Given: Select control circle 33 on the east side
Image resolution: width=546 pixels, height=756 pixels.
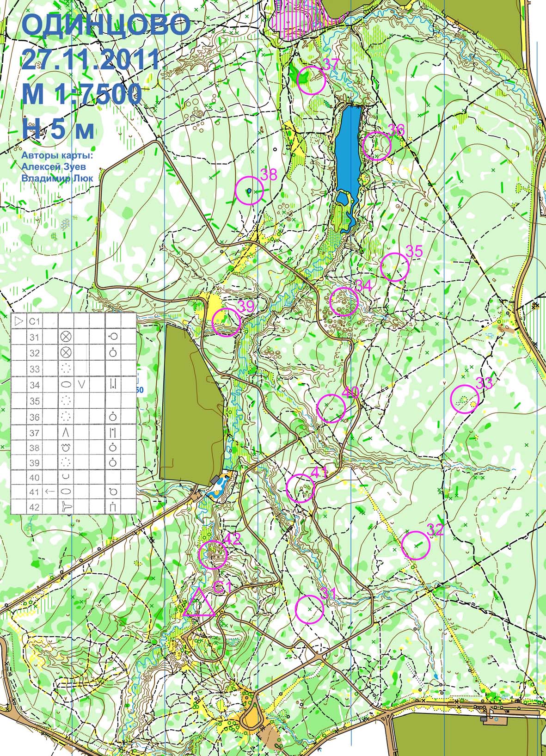Looking at the screenshot, I should click(x=465, y=399).
